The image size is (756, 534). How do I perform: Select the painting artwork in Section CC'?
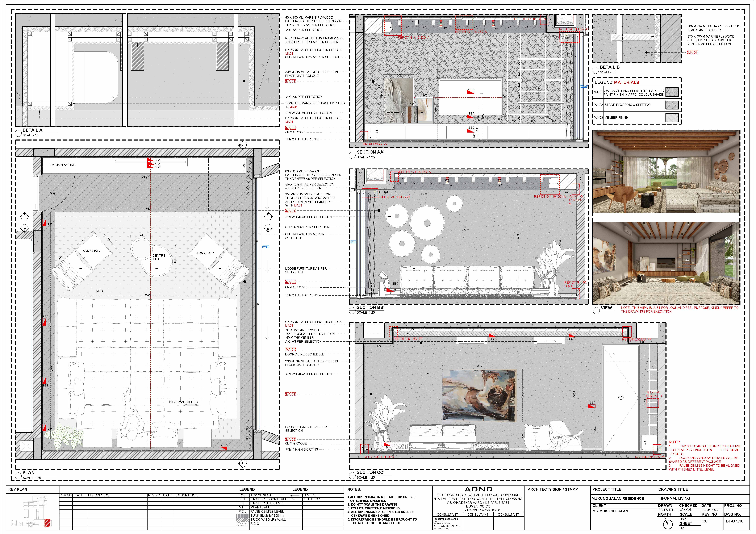pos(479,395)
